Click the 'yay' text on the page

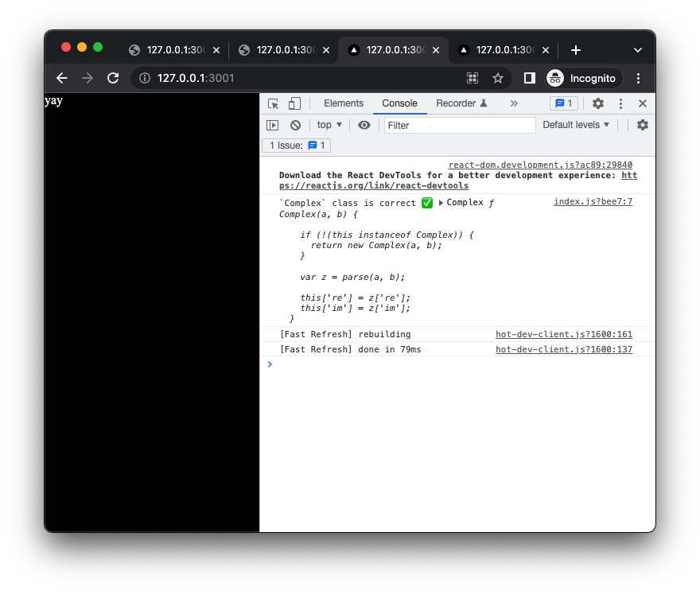tap(53, 101)
